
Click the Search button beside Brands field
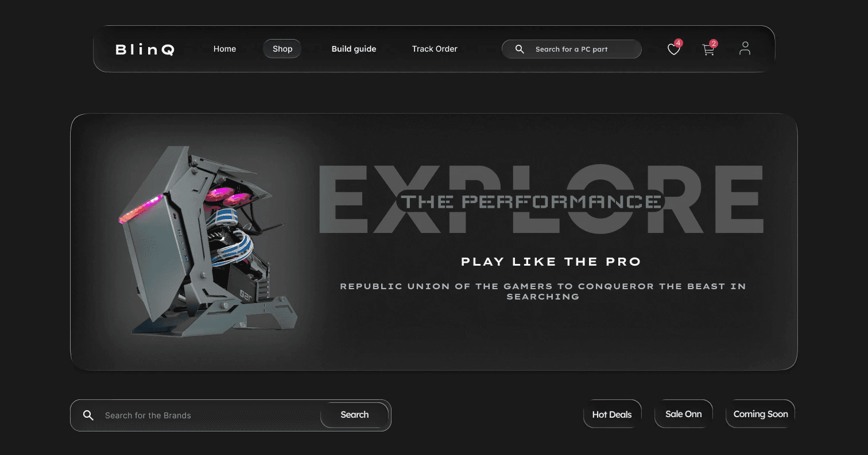pos(355,415)
